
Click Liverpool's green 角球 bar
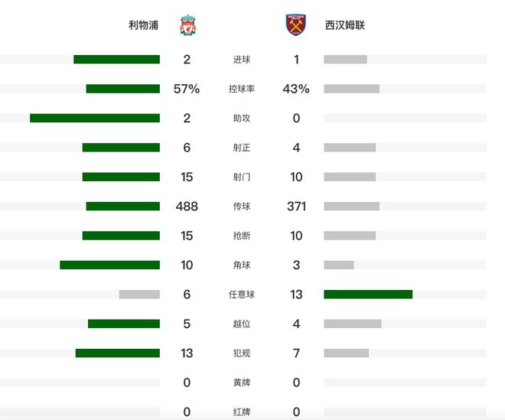(109, 265)
